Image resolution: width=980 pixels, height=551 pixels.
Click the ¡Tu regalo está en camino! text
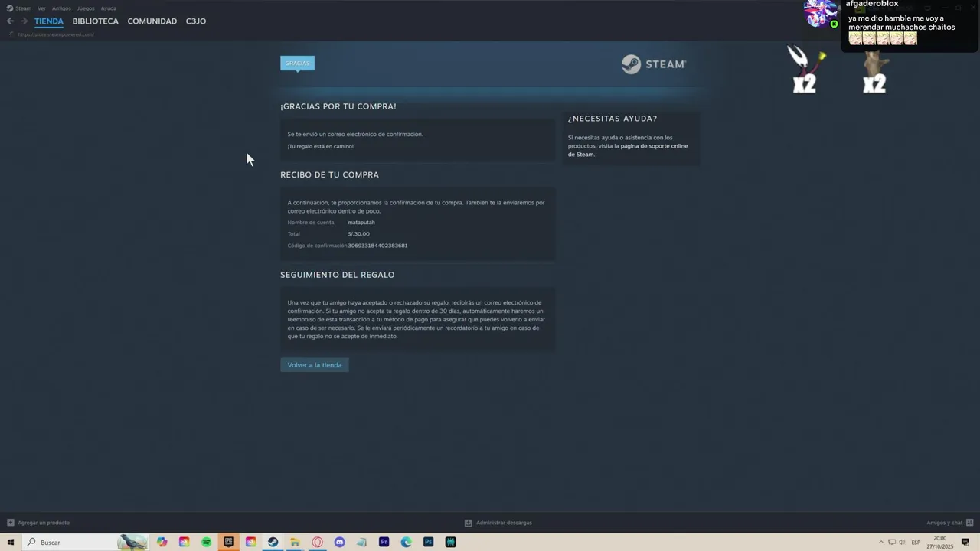coord(321,146)
